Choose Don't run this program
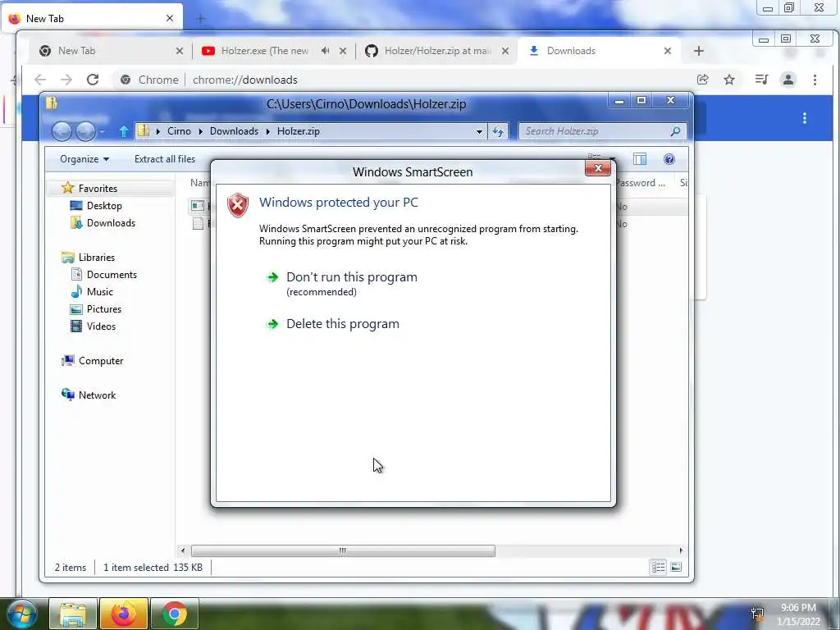 coord(351,277)
